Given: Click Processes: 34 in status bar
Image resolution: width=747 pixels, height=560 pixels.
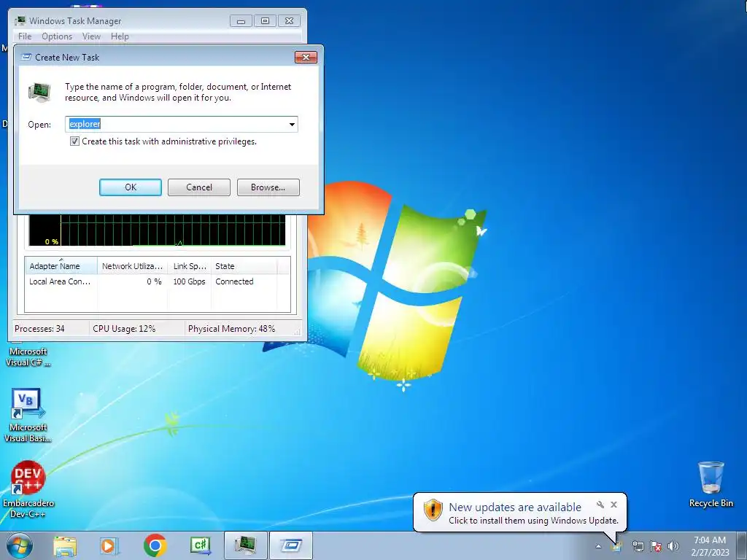Looking at the screenshot, I should (x=39, y=329).
